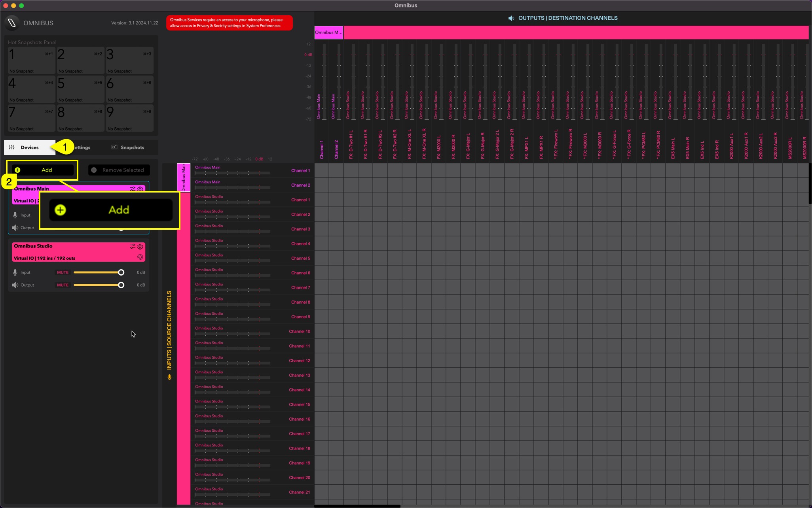Click Omnibus Studio Input microphone icon
This screenshot has width=812, height=508.
coord(15,272)
